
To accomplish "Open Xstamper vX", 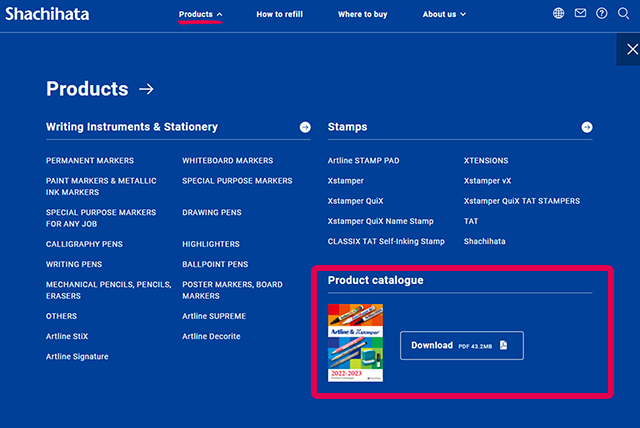I will point(487,181).
